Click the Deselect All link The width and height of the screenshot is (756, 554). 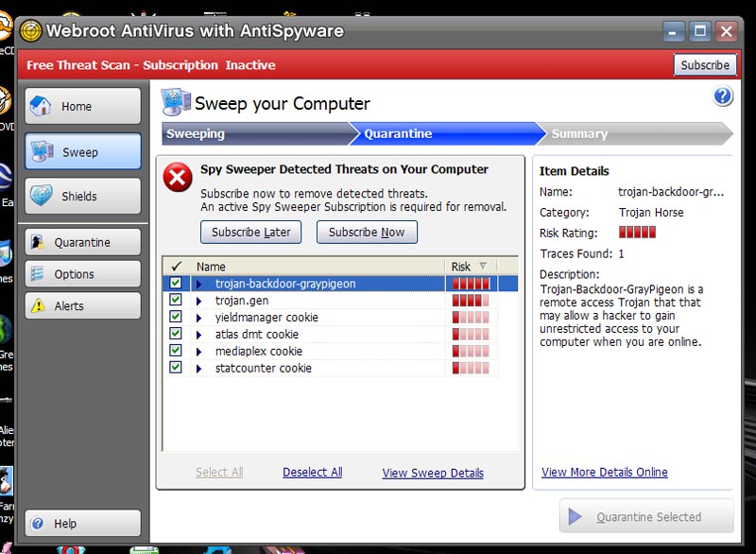pos(313,472)
